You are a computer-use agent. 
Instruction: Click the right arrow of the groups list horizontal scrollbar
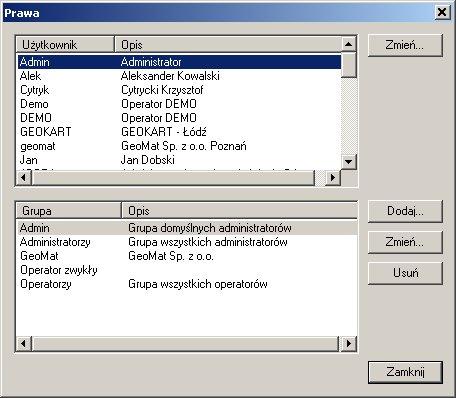(349, 343)
